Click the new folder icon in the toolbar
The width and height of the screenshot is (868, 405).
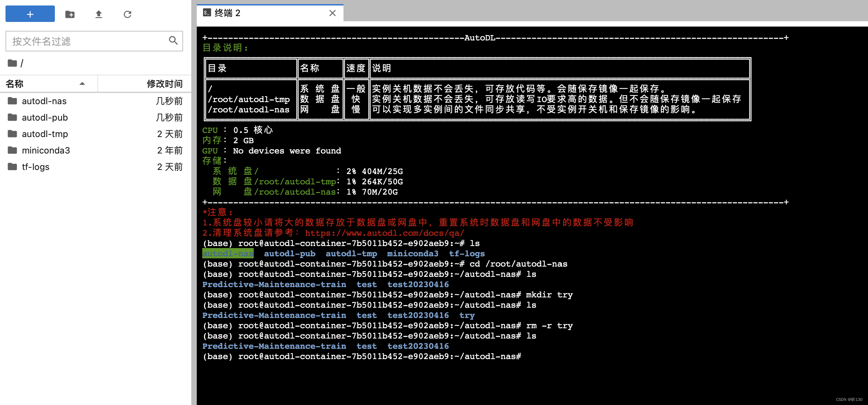[70, 14]
